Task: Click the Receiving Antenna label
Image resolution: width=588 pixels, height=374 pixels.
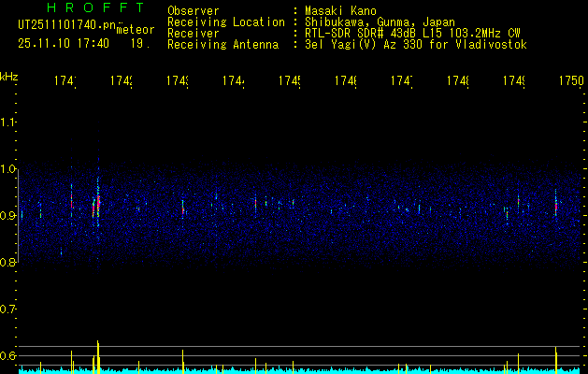Action: click(223, 45)
